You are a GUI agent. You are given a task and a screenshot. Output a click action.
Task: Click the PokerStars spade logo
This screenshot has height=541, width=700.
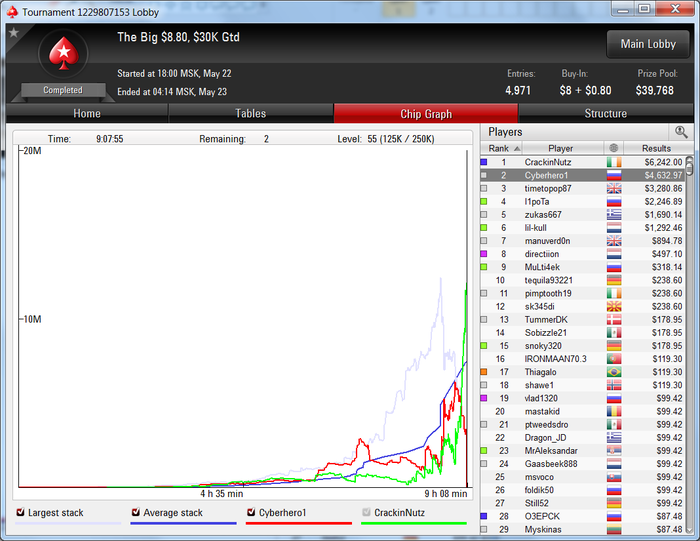tap(63, 54)
